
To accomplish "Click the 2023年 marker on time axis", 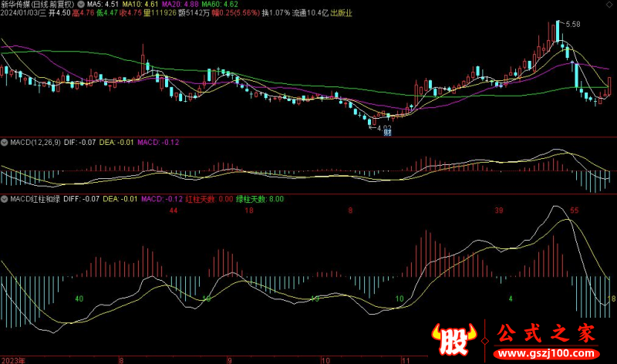I will pyautogui.click(x=13, y=360).
